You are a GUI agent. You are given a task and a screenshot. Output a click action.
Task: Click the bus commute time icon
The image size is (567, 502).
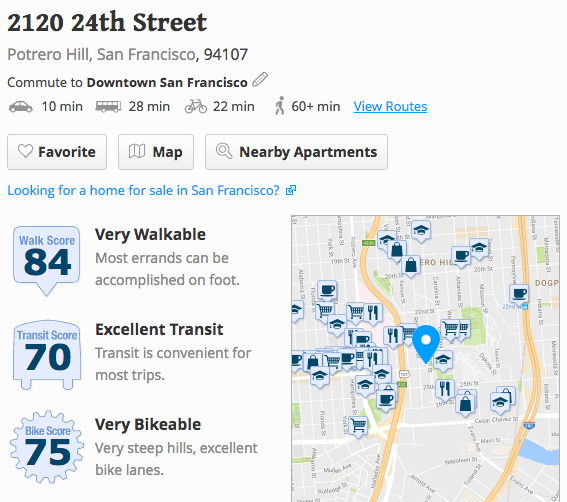pyautogui.click(x=108, y=107)
